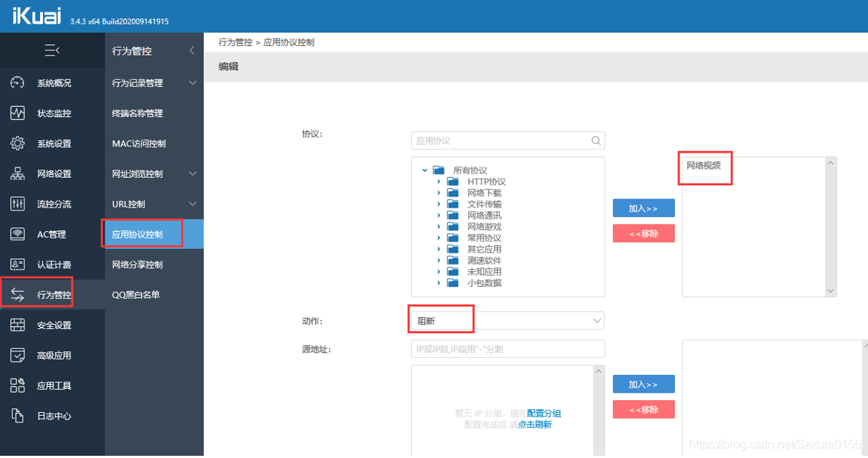Click the 配置分组 link
The width and height of the screenshot is (868, 458).
click(544, 414)
